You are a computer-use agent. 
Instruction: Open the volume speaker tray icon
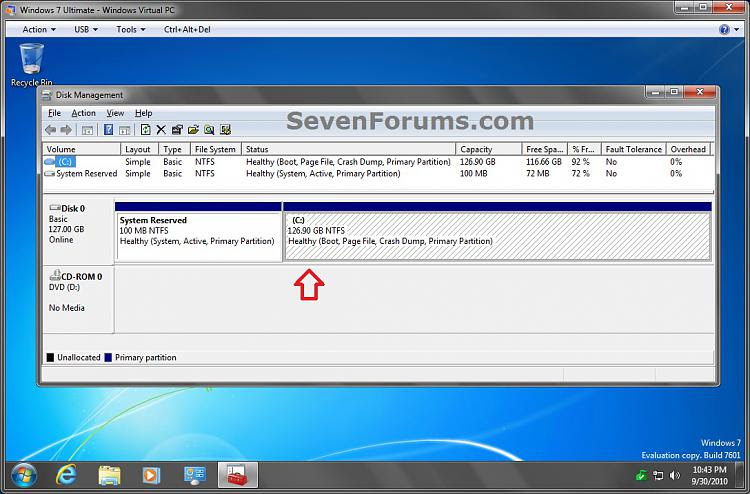[x=674, y=475]
